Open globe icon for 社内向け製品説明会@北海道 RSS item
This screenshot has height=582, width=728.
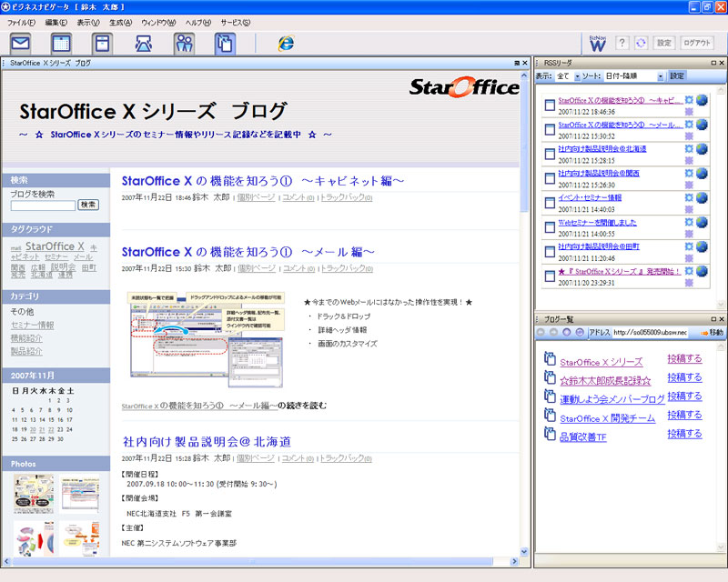pos(702,148)
